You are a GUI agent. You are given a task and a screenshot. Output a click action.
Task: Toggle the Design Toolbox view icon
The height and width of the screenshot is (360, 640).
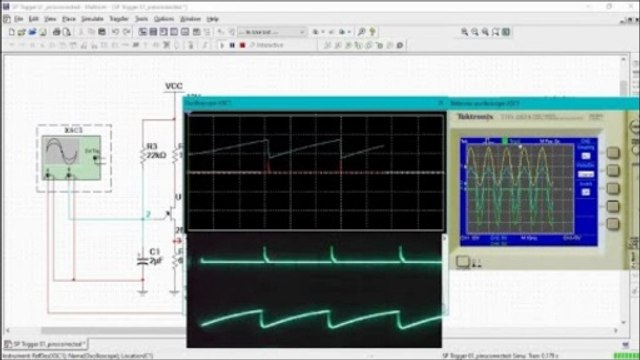142,32
